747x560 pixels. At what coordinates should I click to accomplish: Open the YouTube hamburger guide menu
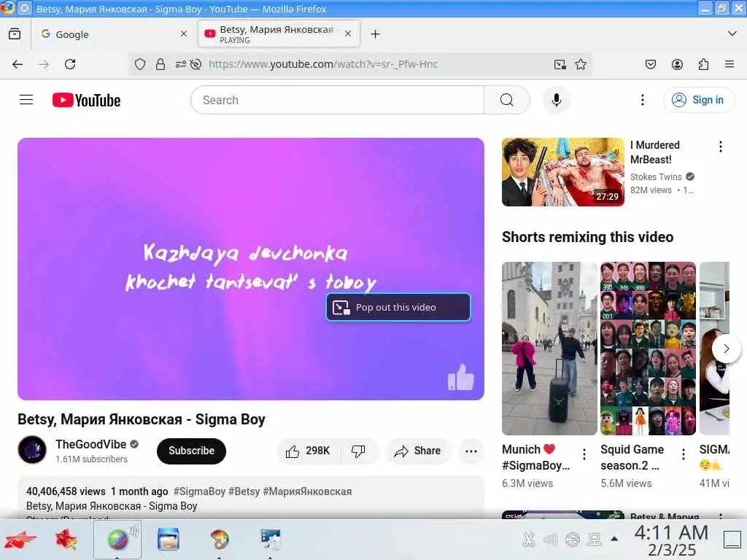(x=26, y=100)
